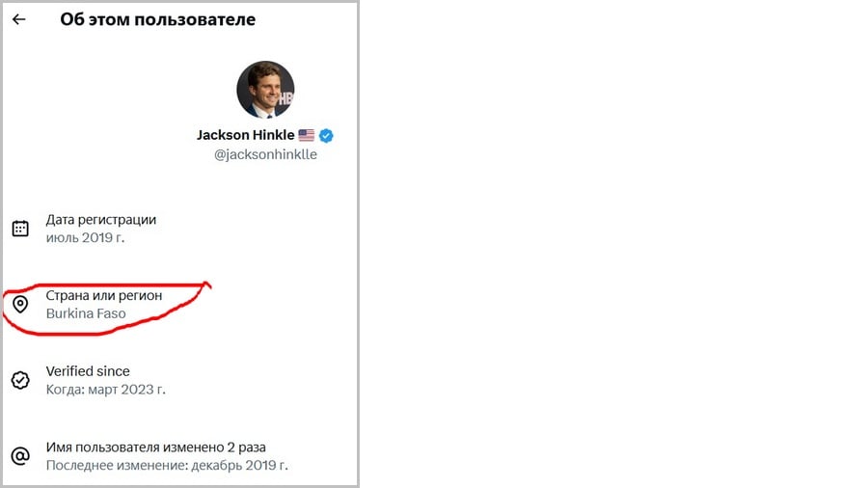Click the 'Когда: март 2023 г.' text
The image size is (868, 488).
pos(106,390)
